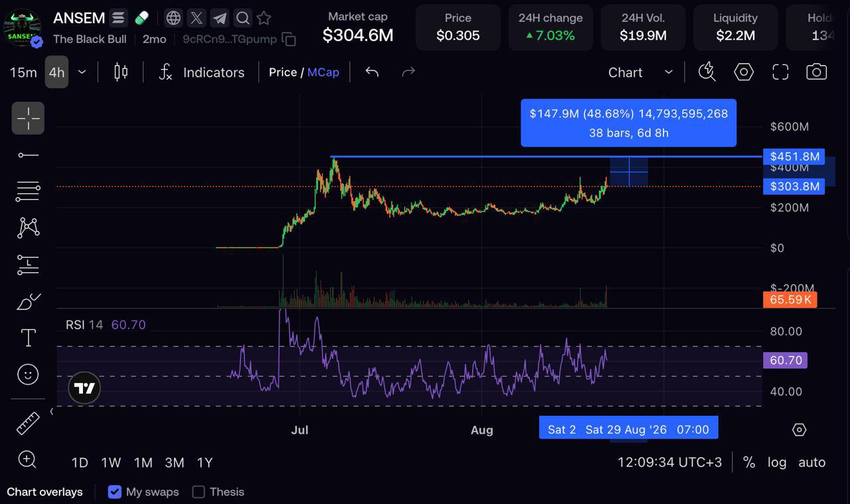The width and height of the screenshot is (850, 504).
Task: Click the Liquidity $2.2M card
Action: (735, 27)
